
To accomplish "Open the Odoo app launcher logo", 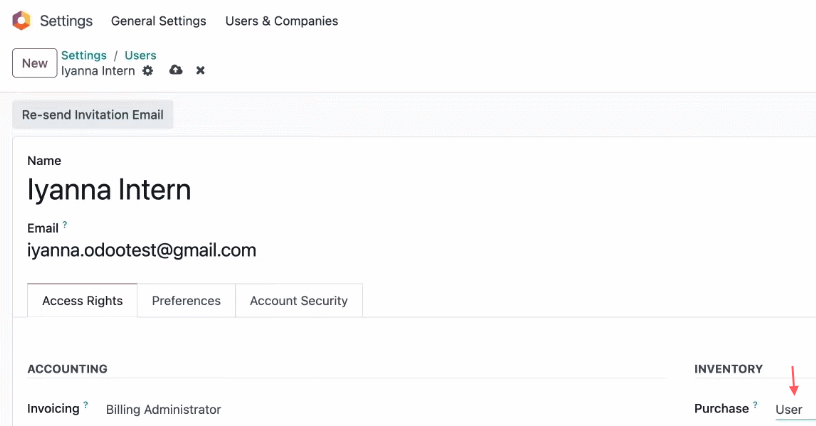I will (22, 21).
